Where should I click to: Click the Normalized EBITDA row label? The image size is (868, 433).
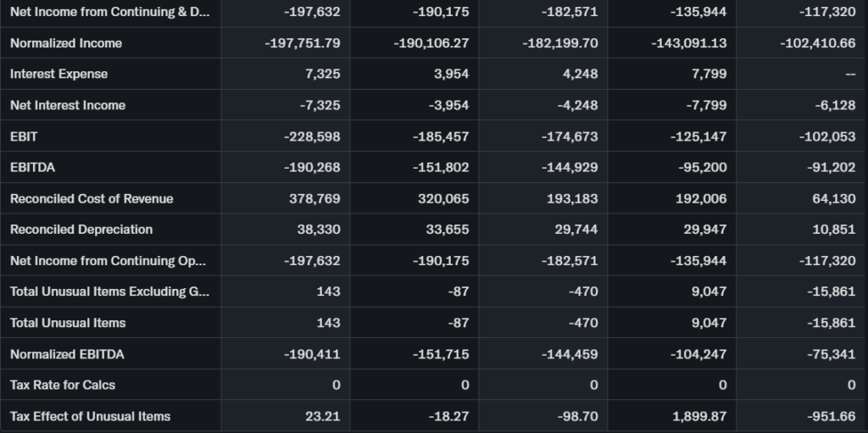(x=67, y=354)
